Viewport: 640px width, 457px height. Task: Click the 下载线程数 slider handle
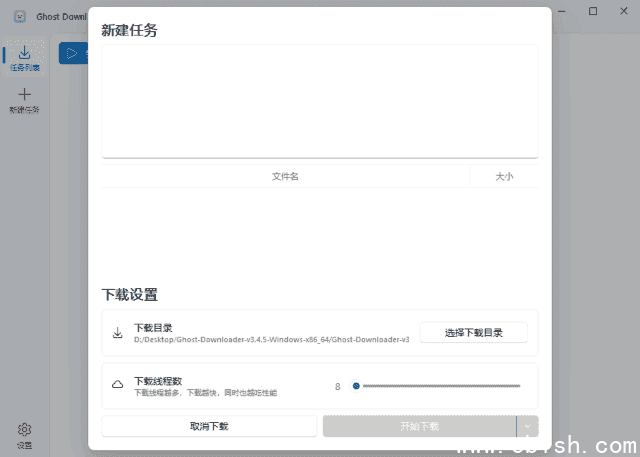tap(356, 386)
